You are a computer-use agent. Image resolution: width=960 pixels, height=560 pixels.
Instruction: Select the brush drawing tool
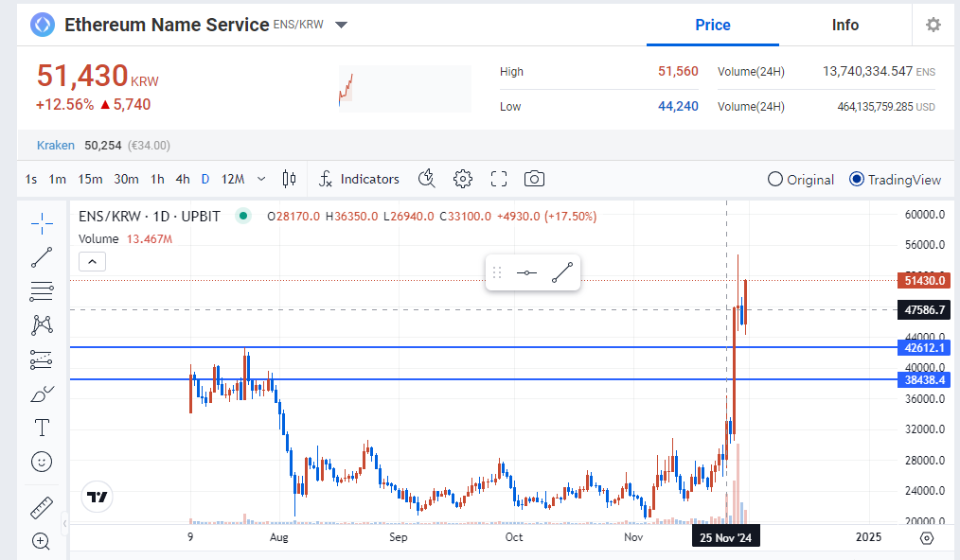point(42,394)
